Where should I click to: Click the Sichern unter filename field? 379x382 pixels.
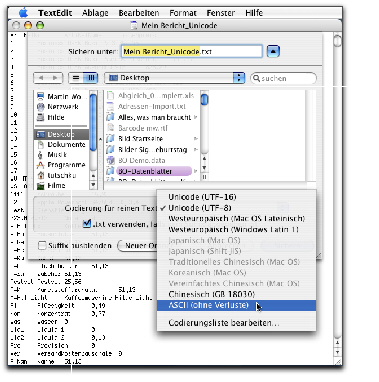coord(192,52)
